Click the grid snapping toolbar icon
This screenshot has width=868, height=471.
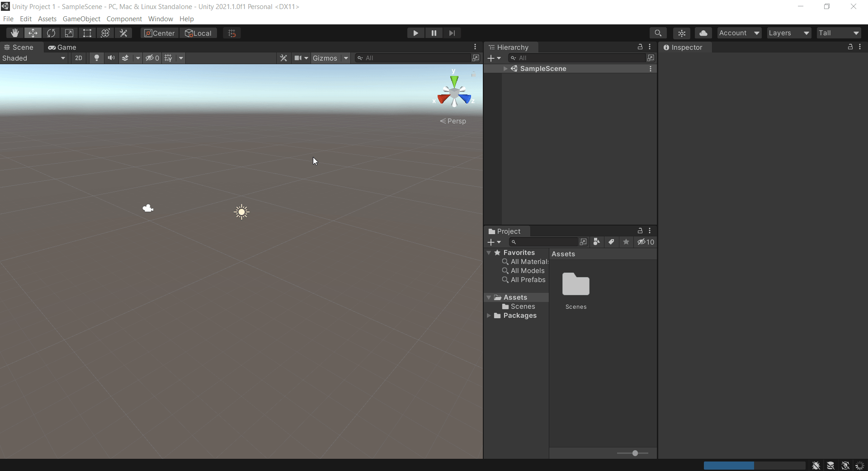(x=232, y=33)
